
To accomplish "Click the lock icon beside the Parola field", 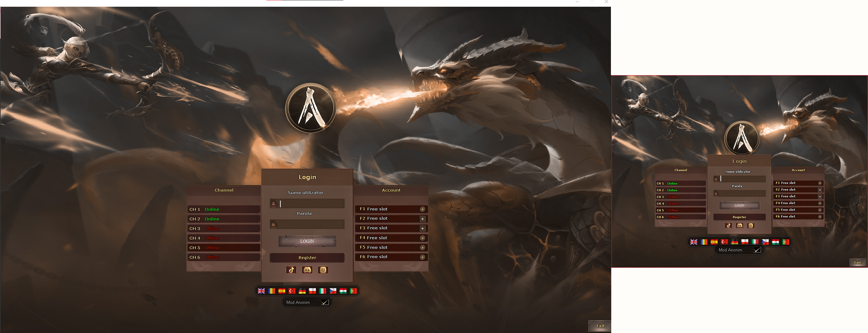I will tap(274, 224).
